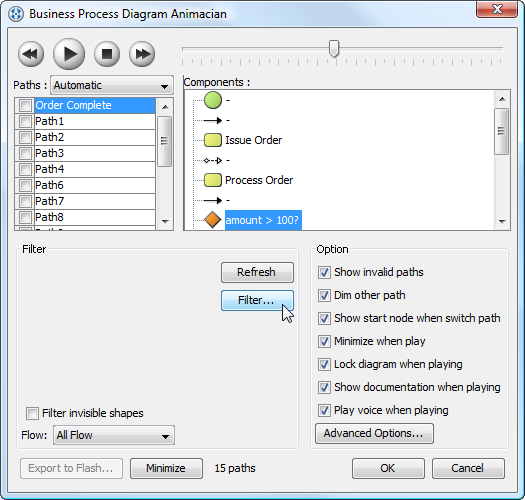525x500 pixels.
Task: Click the fast-forward playback button
Action: (142, 54)
